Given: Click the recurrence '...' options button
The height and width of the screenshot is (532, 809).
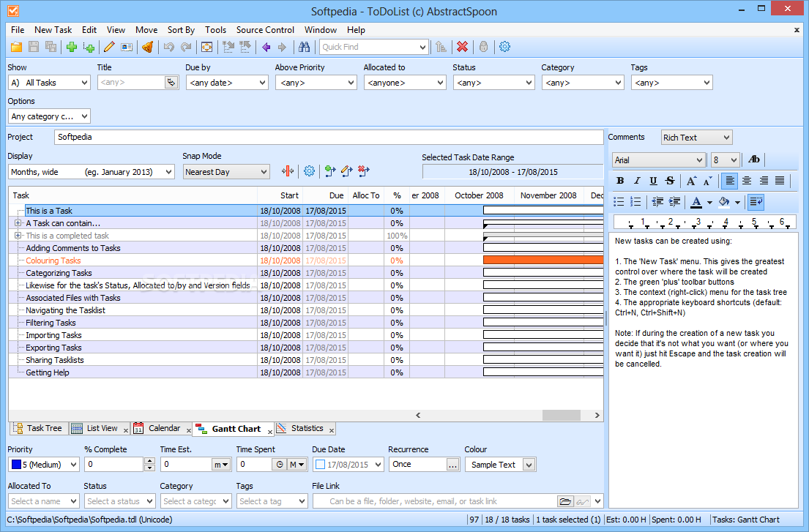Looking at the screenshot, I should (452, 465).
